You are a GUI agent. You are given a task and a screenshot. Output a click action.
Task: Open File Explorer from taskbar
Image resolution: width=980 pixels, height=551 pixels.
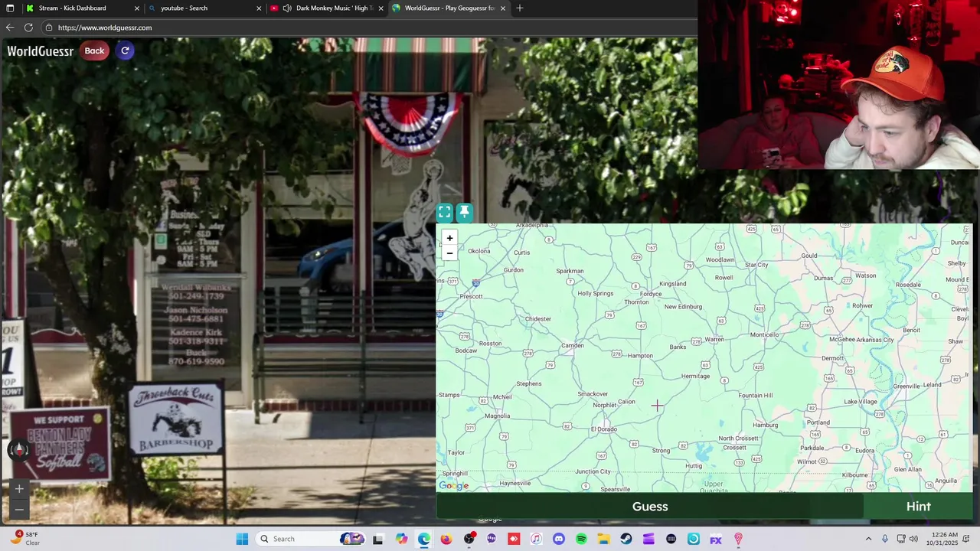pos(603,539)
